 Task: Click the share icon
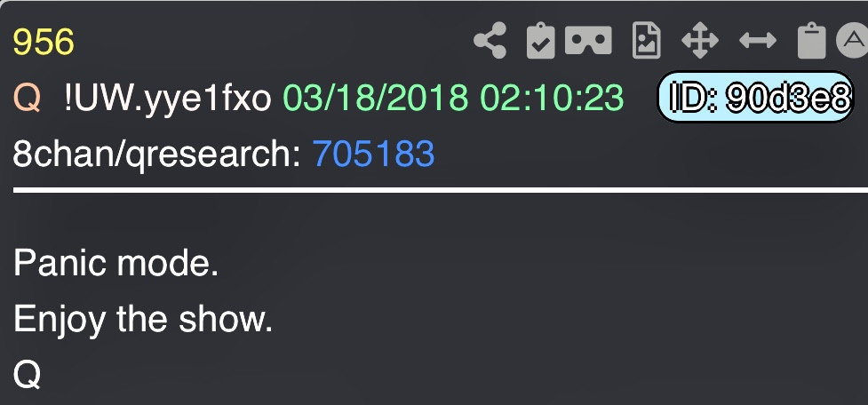tap(490, 40)
